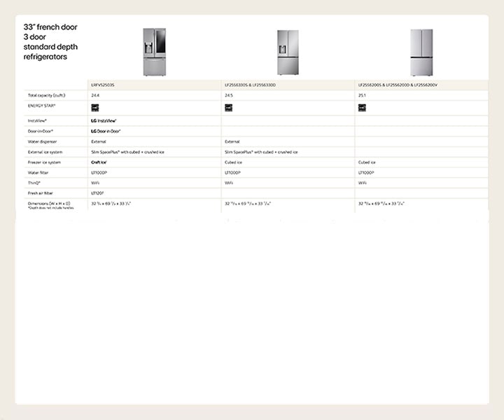Click the 'Fresh air filter' row label
This screenshot has width=504, height=420.
coord(41,193)
